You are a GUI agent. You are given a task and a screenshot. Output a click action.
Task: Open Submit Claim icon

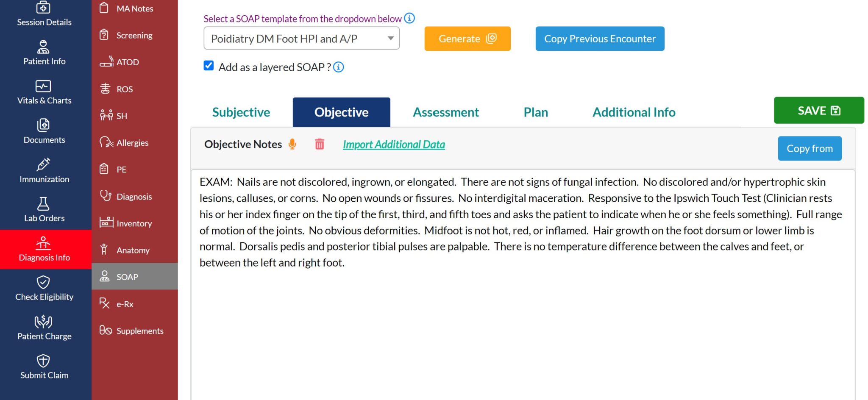coord(43,361)
